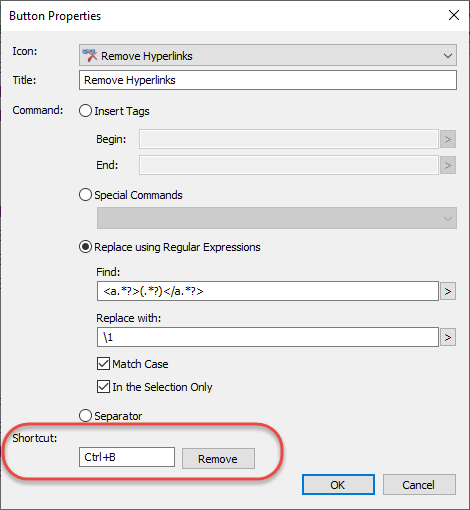Toggle In the Selection Only checkbox
Image resolution: width=470 pixels, height=510 pixels.
click(103, 387)
